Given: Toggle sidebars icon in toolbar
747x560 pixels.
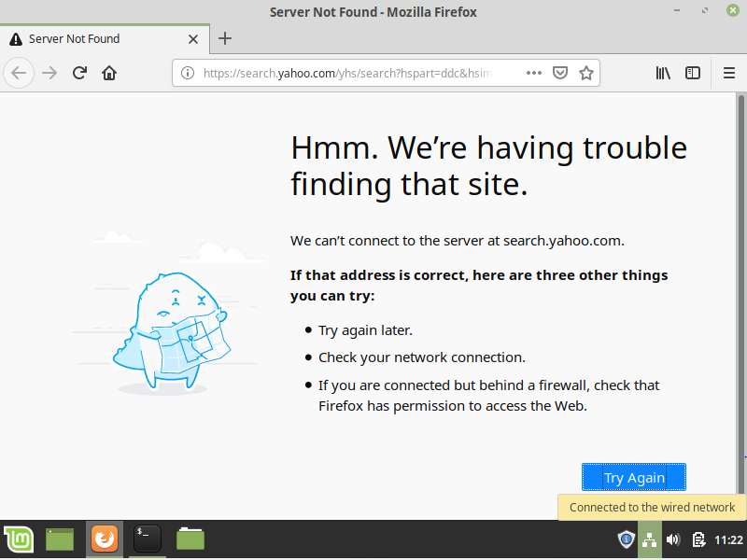Looking at the screenshot, I should tap(692, 73).
